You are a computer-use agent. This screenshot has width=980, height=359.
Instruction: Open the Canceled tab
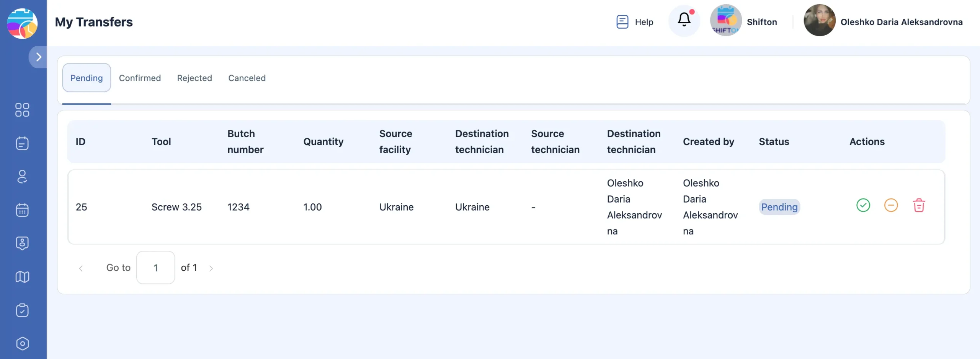[247, 78]
